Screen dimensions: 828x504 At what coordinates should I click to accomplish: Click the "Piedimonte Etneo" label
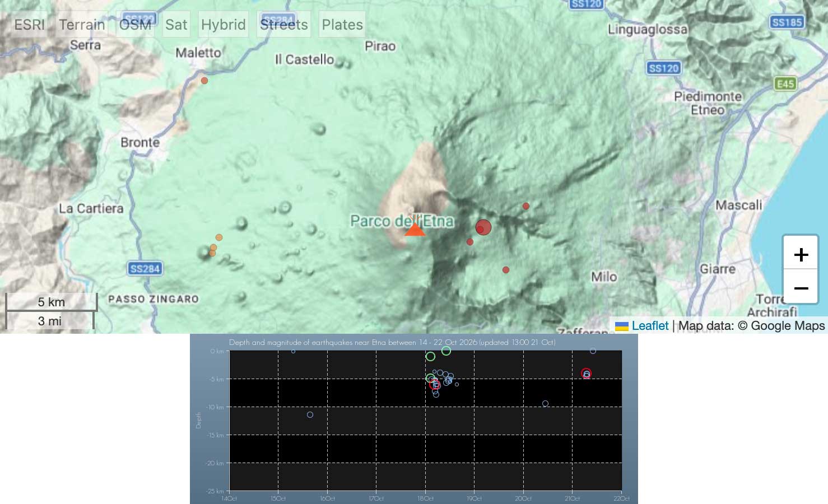708,103
